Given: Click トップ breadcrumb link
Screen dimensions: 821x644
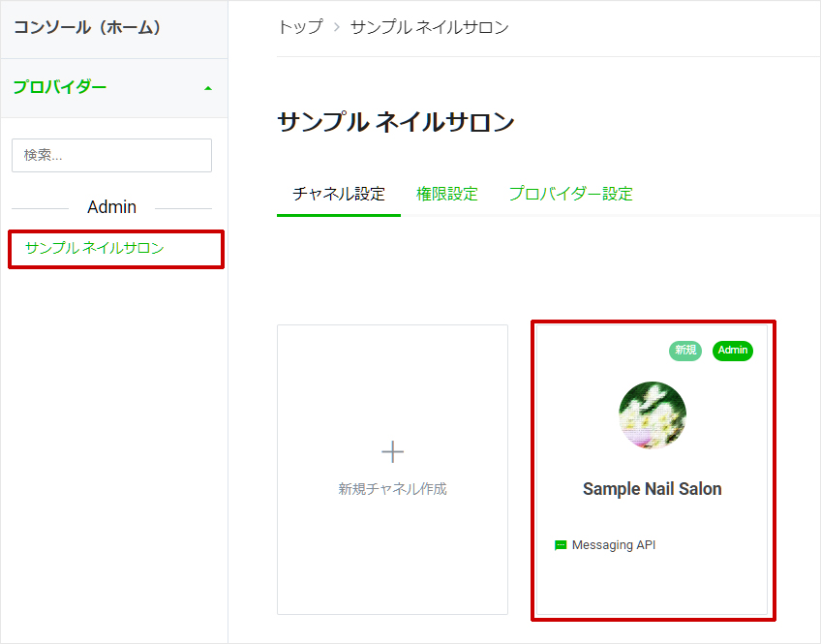Looking at the screenshot, I should tap(300, 27).
